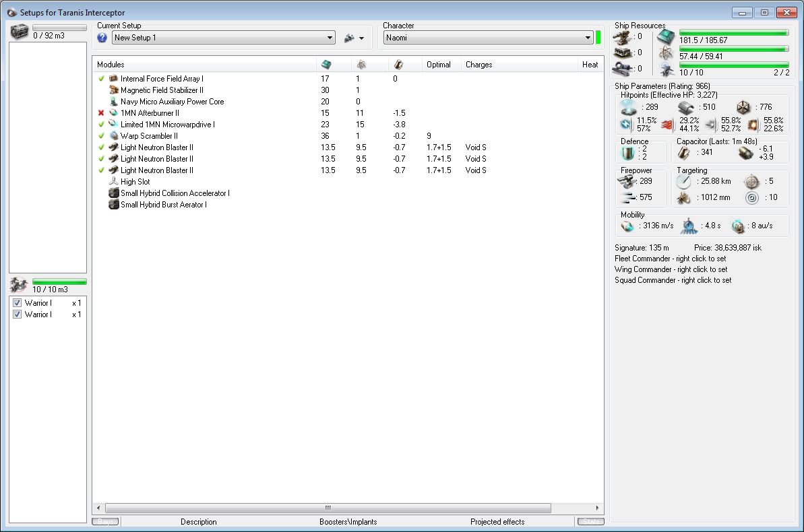804x532 pixels.
Task: Toggle the red X state on 1MN Afterburner II
Action: pos(101,112)
